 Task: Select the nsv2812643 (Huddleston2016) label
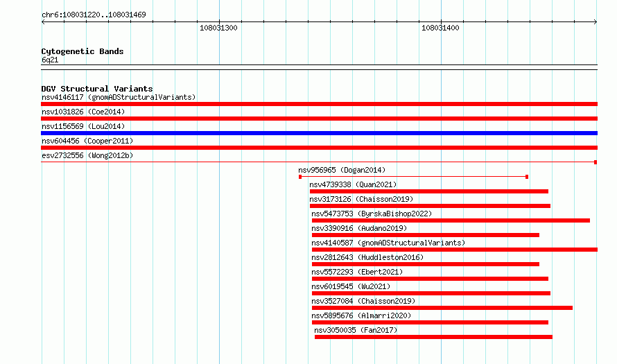367,257
